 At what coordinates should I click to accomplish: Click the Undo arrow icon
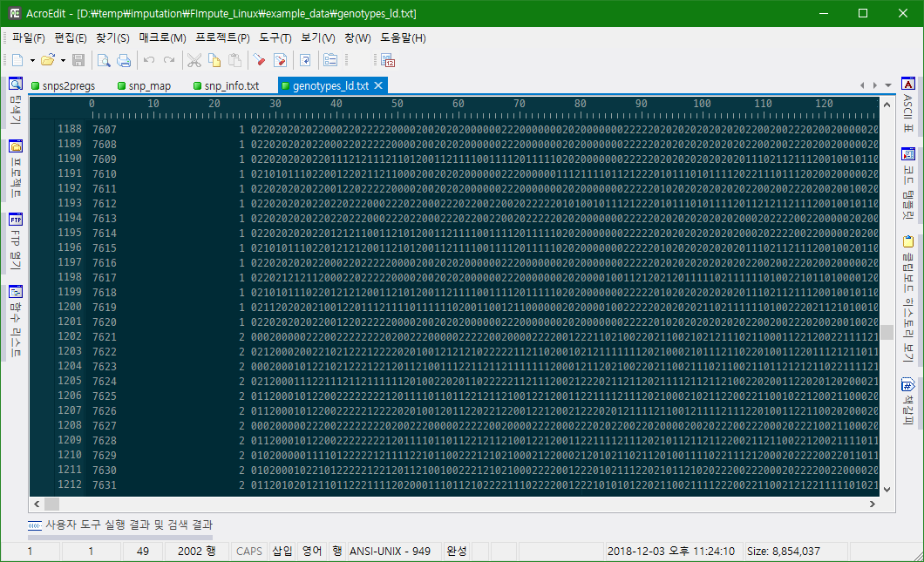click(149, 60)
